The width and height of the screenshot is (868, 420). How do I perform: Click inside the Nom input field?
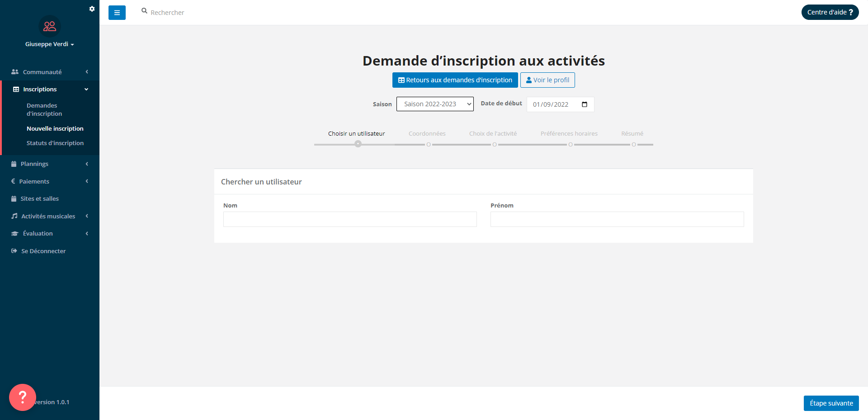point(349,219)
